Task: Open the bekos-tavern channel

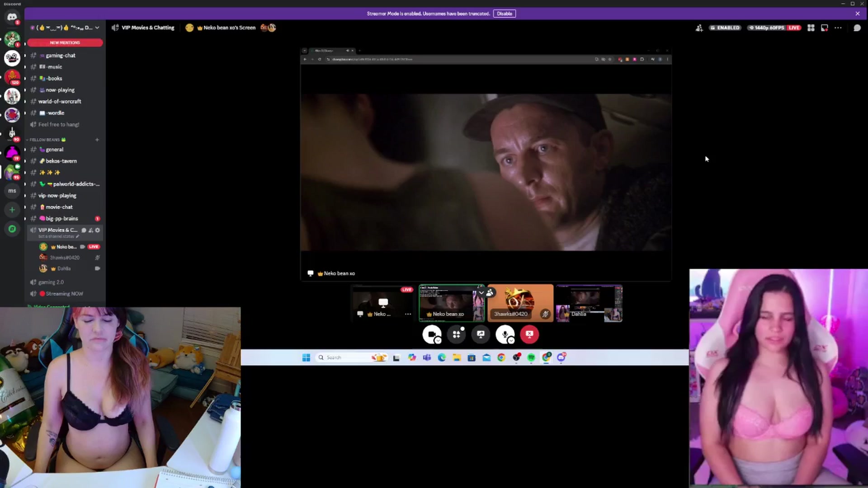Action: 65,161
